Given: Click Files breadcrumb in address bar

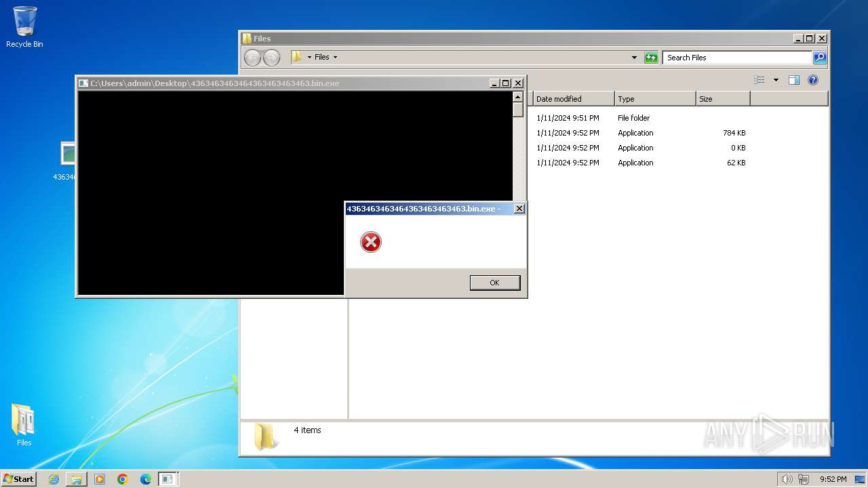Looking at the screenshot, I should pos(322,58).
